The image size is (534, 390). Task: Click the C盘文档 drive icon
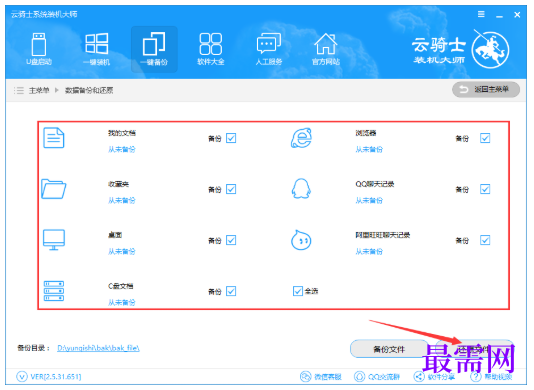point(54,291)
